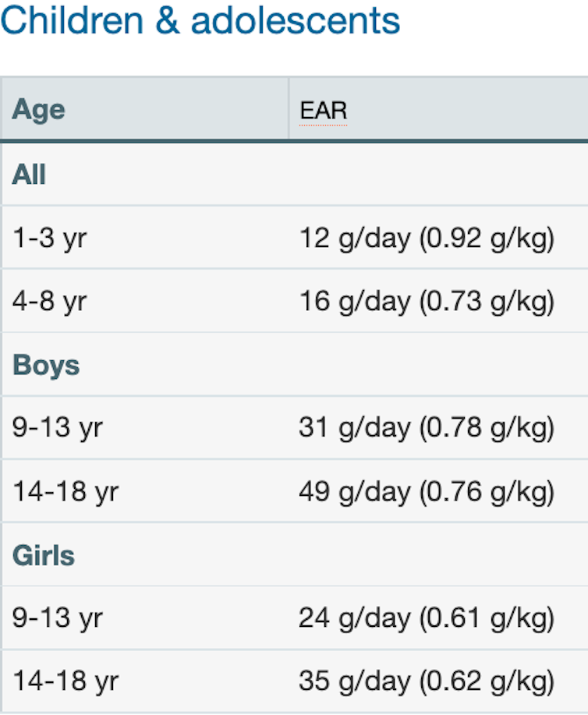Click the 16 g/day (0.73 g/kg) value
The width and height of the screenshot is (588, 715).
point(427,301)
